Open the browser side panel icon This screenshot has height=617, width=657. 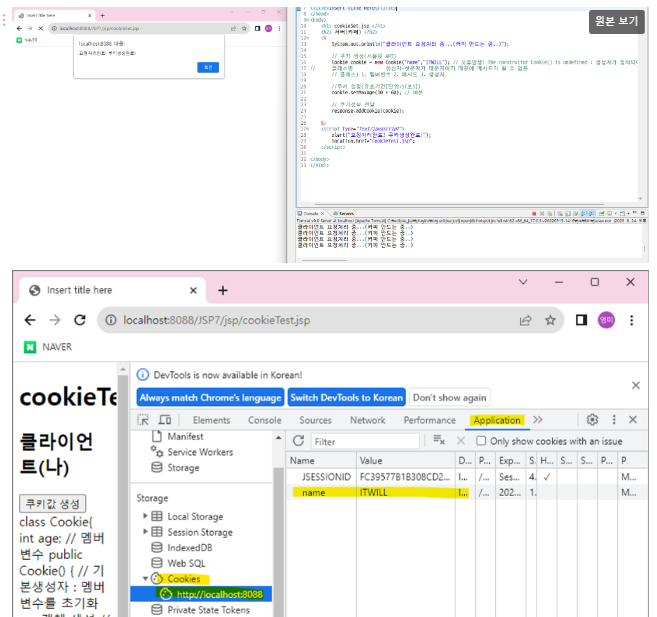point(581,320)
